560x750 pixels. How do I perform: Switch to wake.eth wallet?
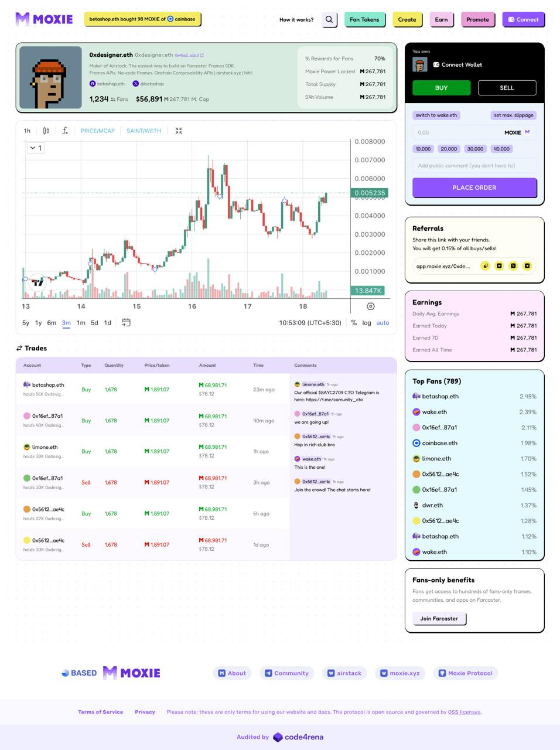pos(436,115)
